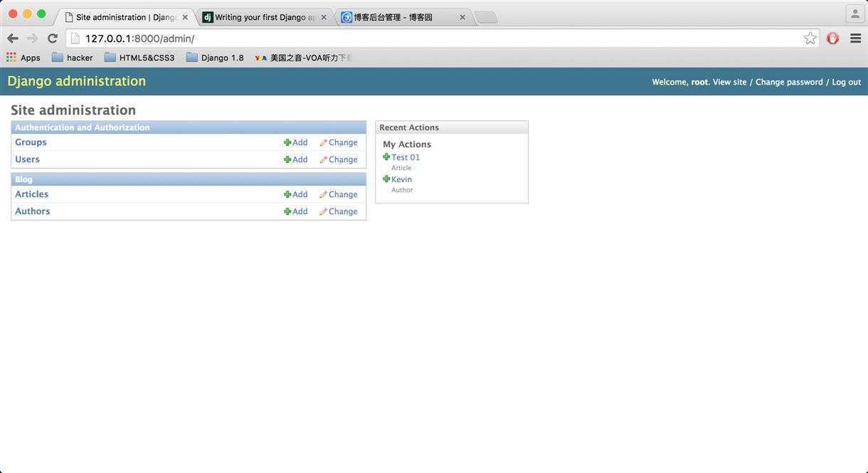
Task: Open the Django 1.8 bookmark folder
Action: pos(215,58)
